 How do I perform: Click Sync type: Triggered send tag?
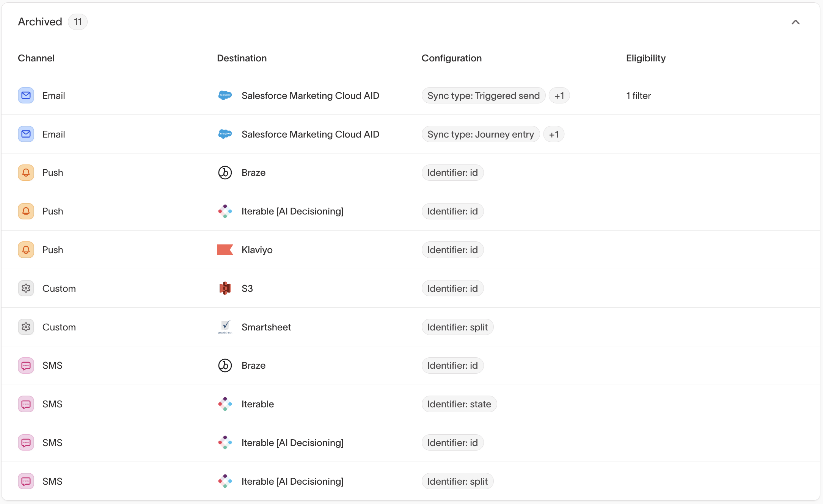[483, 95]
